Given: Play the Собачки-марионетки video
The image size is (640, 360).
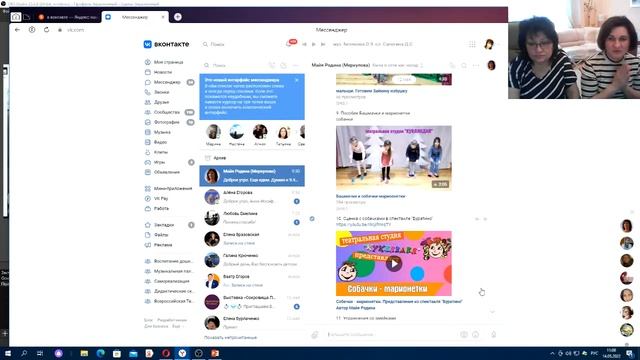Looking at the screenshot, I should [x=393, y=263].
